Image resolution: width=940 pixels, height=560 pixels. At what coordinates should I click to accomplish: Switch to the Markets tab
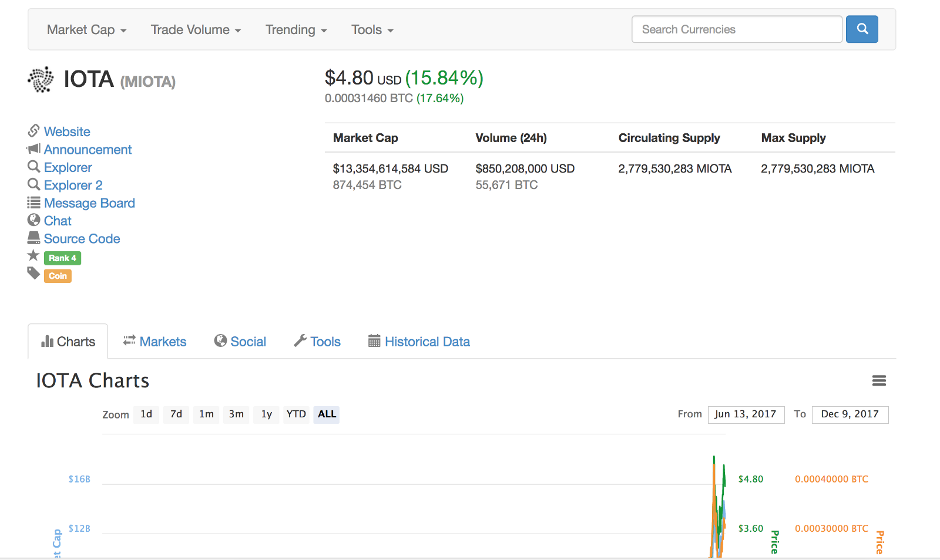pos(155,341)
